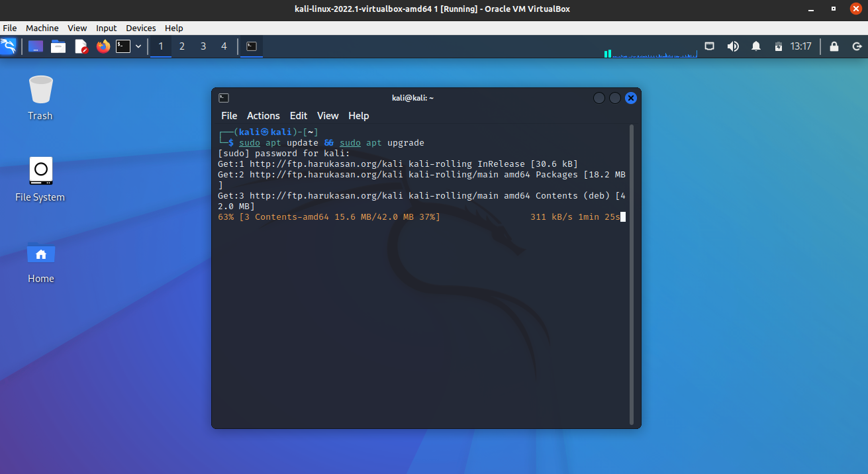Image resolution: width=868 pixels, height=474 pixels.
Task: Open the file manager from panel
Action: tap(58, 46)
